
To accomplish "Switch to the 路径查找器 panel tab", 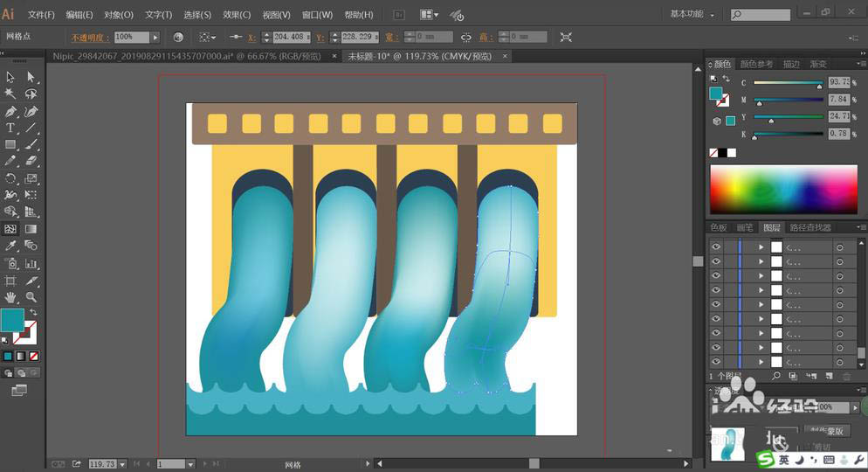I will [810, 227].
